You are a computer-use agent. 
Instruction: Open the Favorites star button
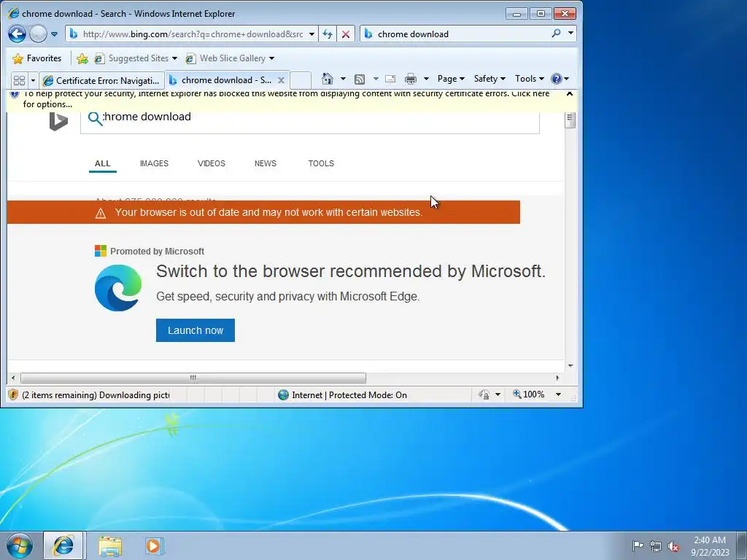click(37, 58)
